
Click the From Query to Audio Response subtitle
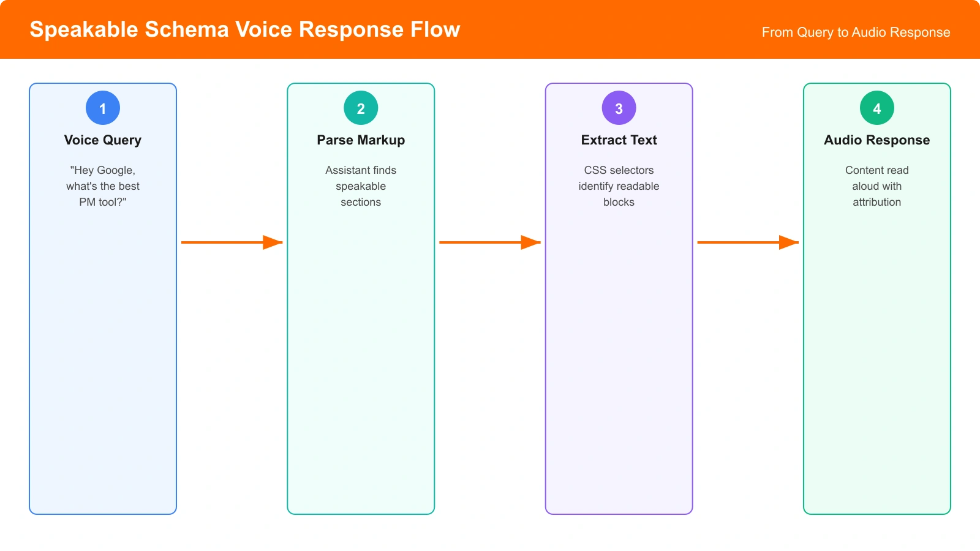[855, 32]
